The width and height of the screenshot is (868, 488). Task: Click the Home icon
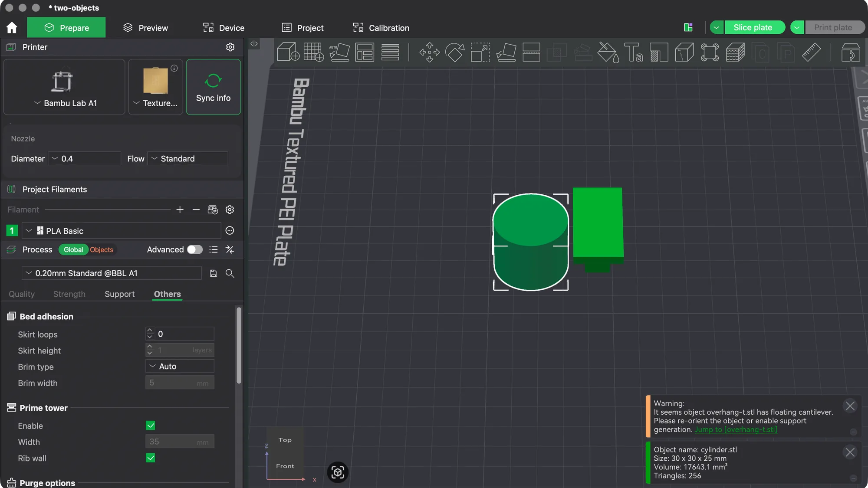pos(12,28)
